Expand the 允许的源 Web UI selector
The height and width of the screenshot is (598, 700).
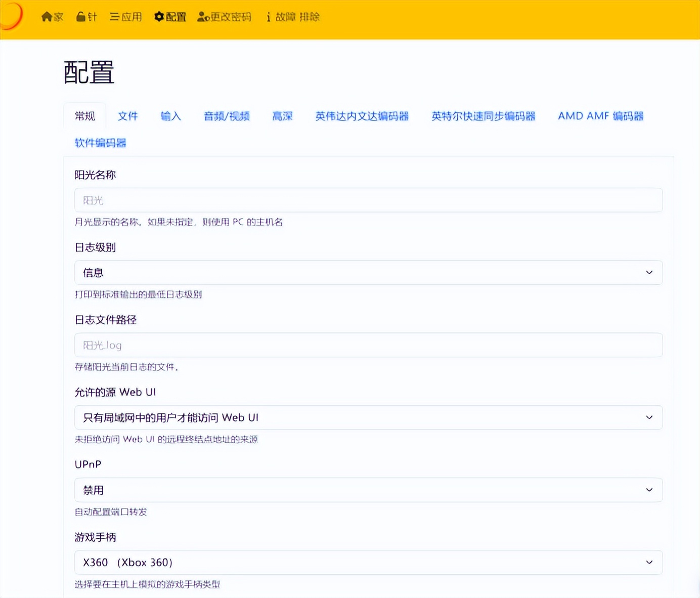(368, 417)
